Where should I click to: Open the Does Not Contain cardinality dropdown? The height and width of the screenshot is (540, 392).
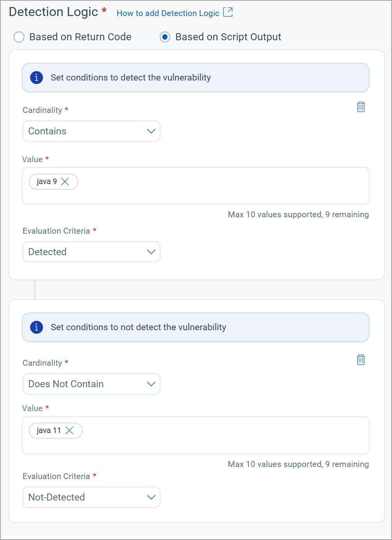[91, 384]
